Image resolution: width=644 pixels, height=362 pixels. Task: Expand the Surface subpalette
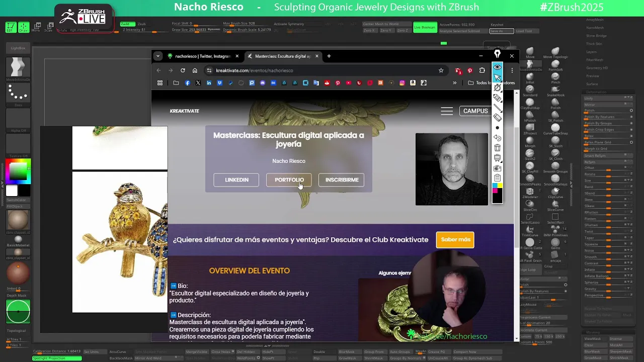[x=592, y=84]
